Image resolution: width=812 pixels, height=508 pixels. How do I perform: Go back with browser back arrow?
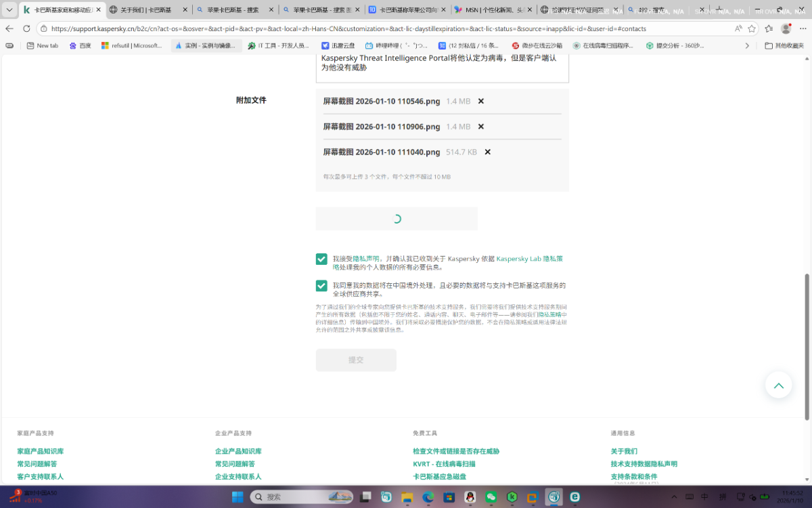click(9, 28)
